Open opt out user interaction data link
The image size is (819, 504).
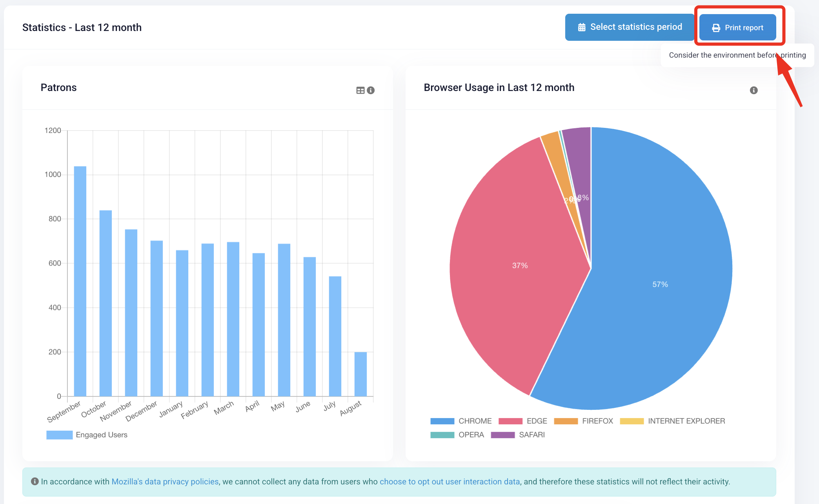(450, 482)
